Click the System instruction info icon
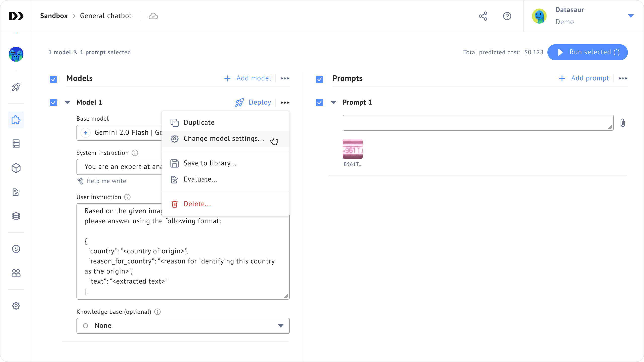The height and width of the screenshot is (362, 644). 135,153
